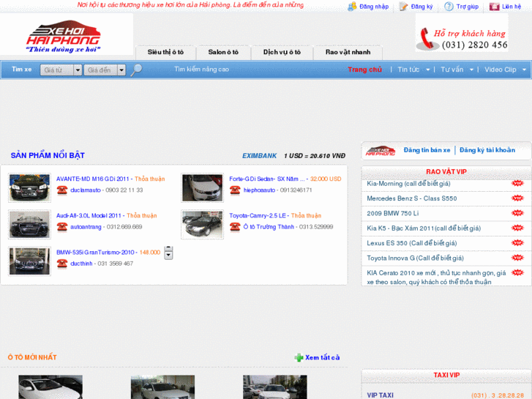Click the VIP badge next to Lexus ES 350
Viewport: 532px width, 399px height.
(517, 243)
